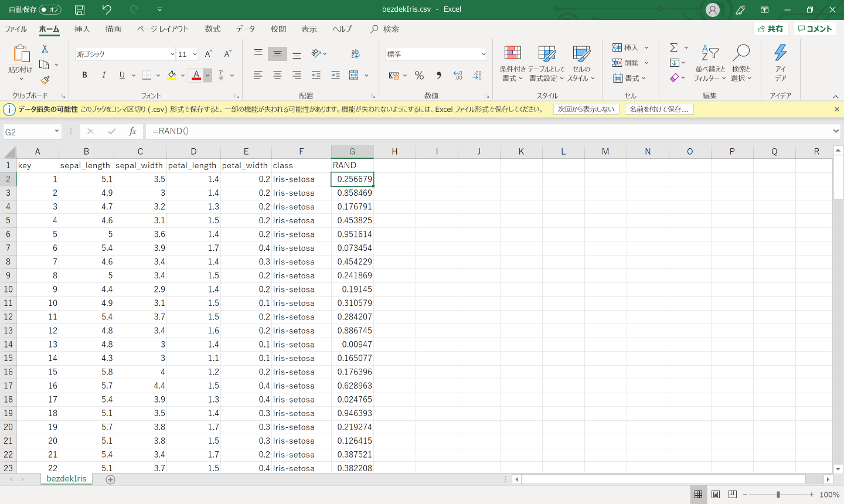Viewport: 844px width, 504px height.
Task: Switch to Page Break Preview view
Action: pyautogui.click(x=732, y=495)
